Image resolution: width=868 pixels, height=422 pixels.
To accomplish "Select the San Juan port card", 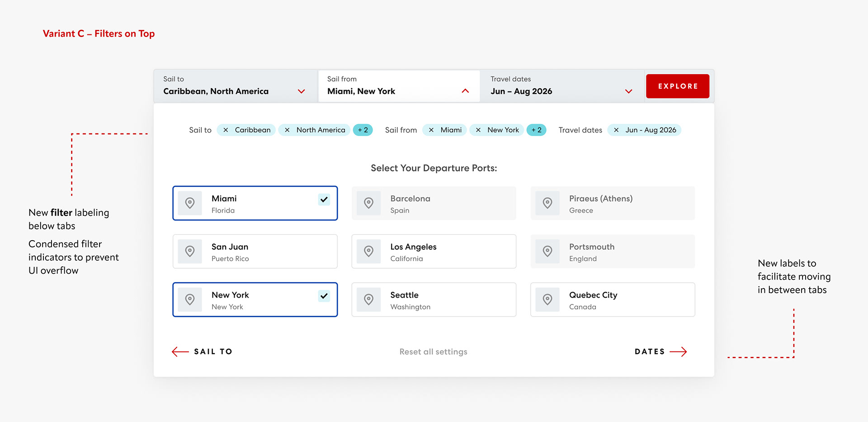I will [255, 251].
